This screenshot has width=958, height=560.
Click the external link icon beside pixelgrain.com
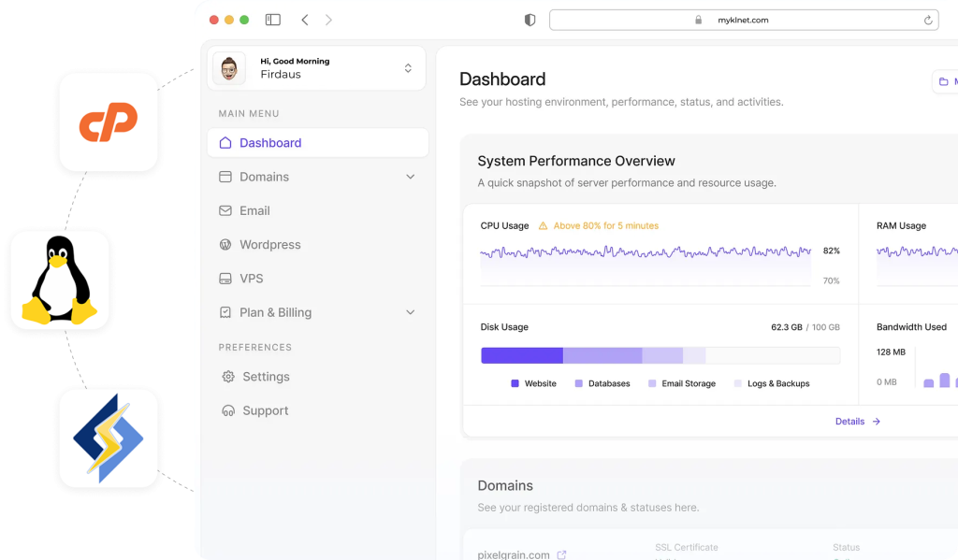pyautogui.click(x=561, y=554)
